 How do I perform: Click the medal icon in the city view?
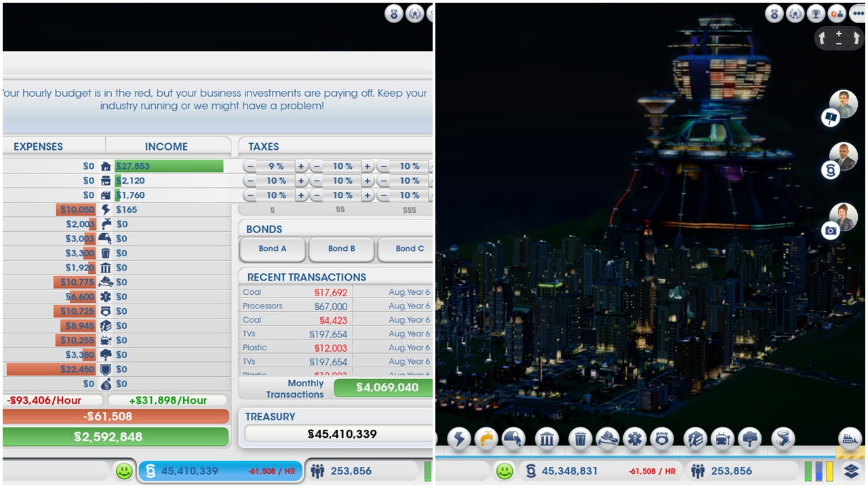[774, 13]
